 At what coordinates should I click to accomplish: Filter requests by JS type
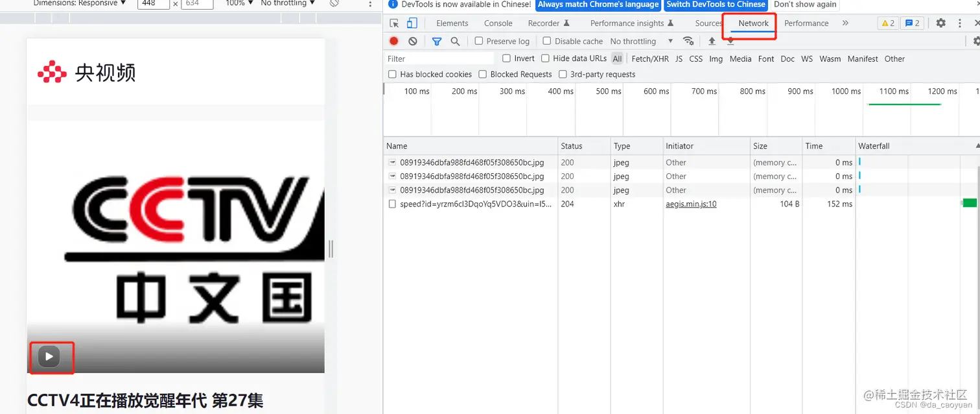tap(679, 58)
